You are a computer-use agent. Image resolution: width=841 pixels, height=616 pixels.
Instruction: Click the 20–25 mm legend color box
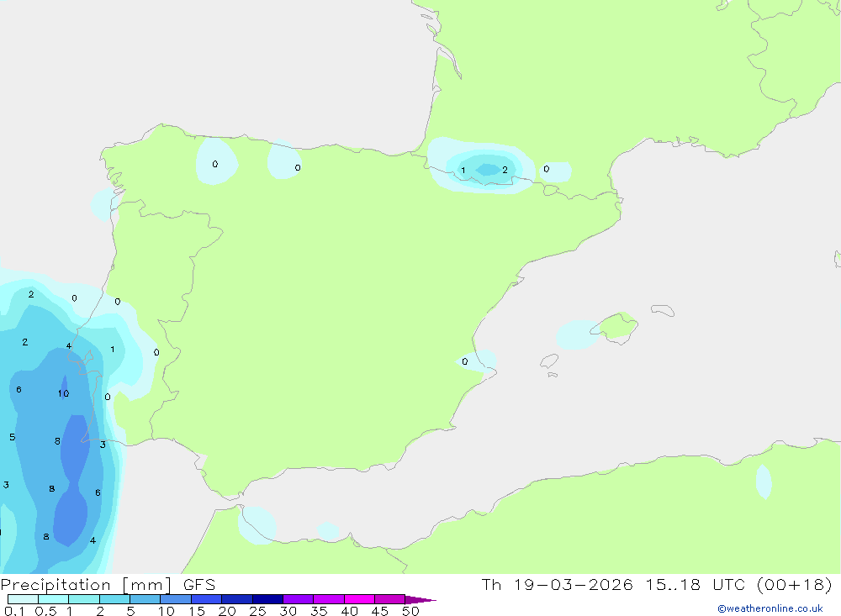237,599
